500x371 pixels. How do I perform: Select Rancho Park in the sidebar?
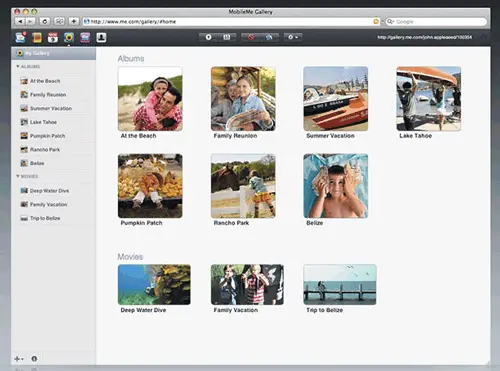pyautogui.click(x=54, y=149)
